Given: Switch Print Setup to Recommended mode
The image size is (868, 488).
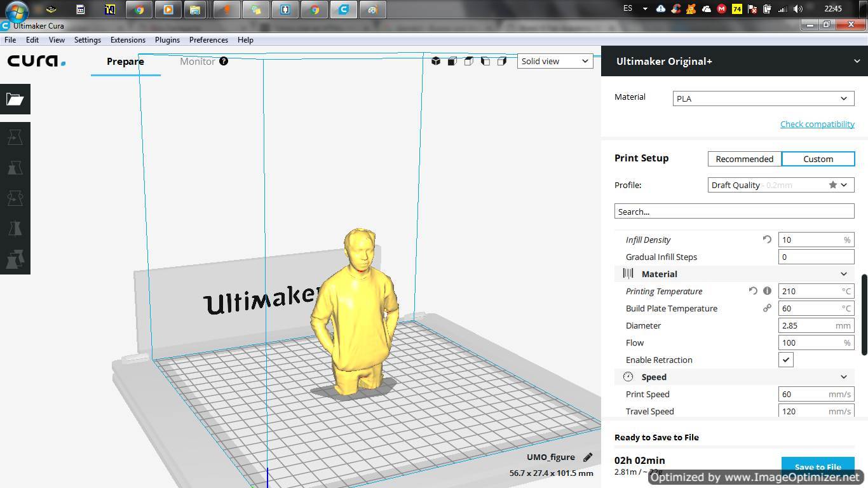Looking at the screenshot, I should (x=745, y=159).
